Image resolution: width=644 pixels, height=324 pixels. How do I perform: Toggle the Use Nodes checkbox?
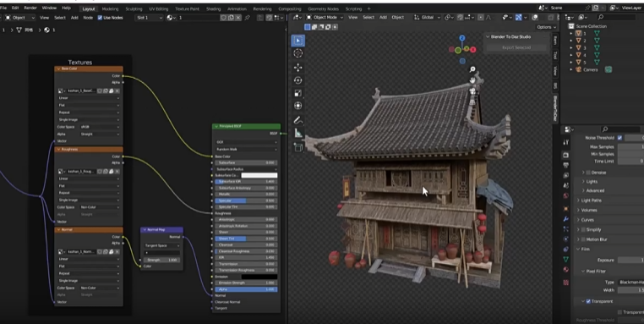(x=100, y=18)
